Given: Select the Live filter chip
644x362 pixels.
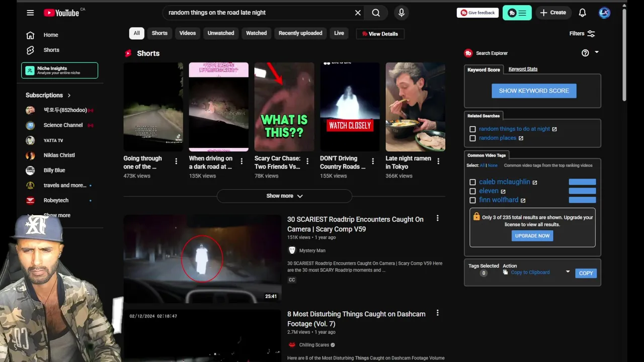Looking at the screenshot, I should 339,33.
